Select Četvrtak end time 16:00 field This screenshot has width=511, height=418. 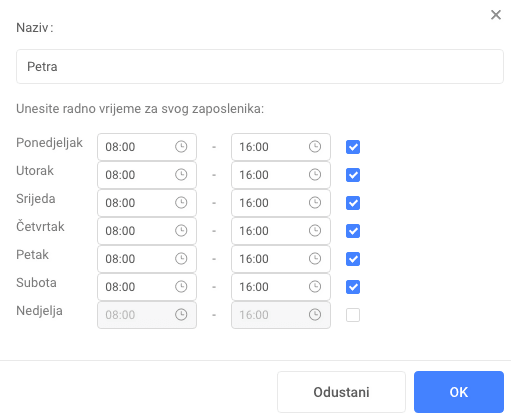pyautogui.click(x=281, y=231)
